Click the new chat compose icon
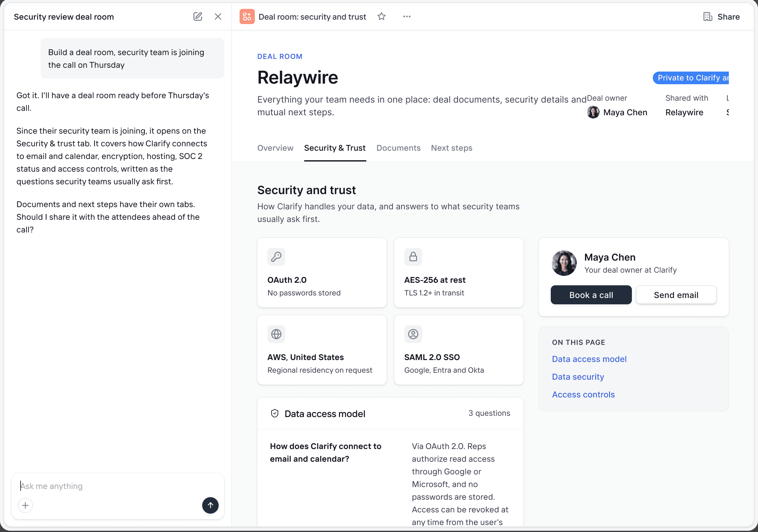This screenshot has height=532, width=758. tap(197, 16)
